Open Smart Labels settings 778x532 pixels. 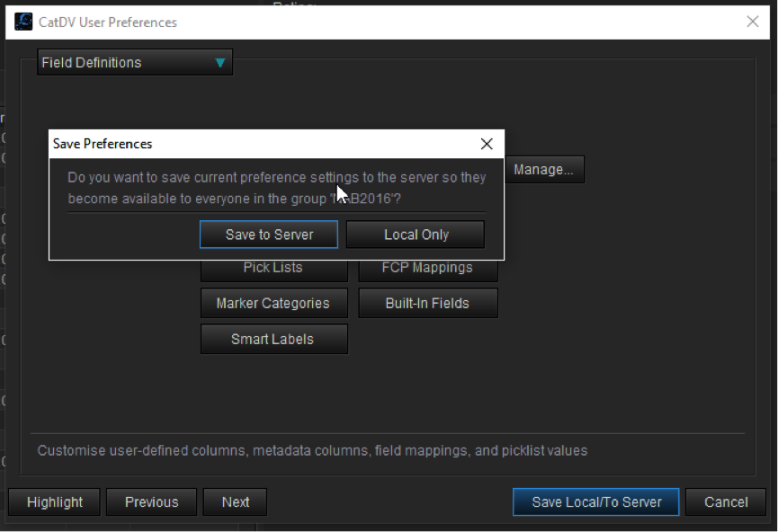274,339
